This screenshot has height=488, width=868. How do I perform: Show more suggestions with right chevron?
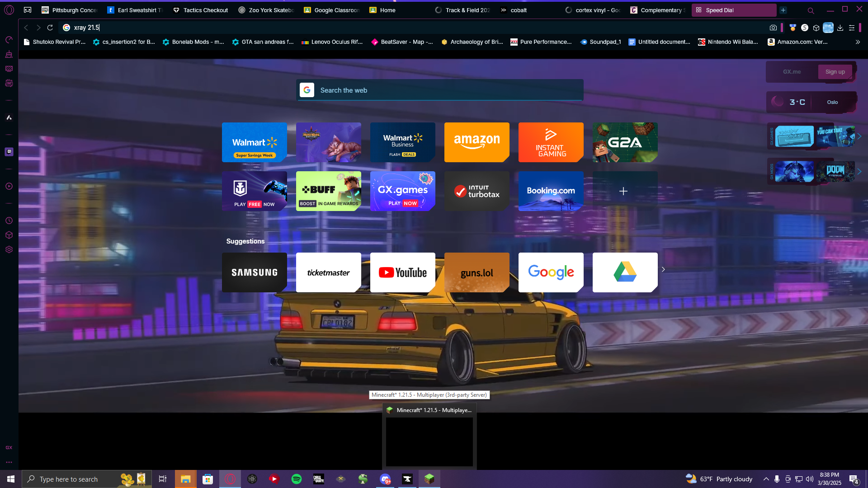click(x=663, y=270)
